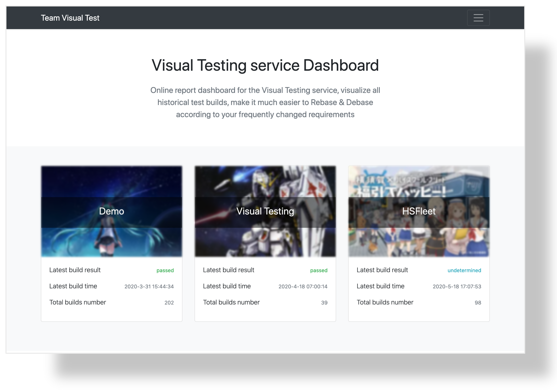Click the dashboard description paragraph
Screen dimensions: 557x392
tap(265, 102)
